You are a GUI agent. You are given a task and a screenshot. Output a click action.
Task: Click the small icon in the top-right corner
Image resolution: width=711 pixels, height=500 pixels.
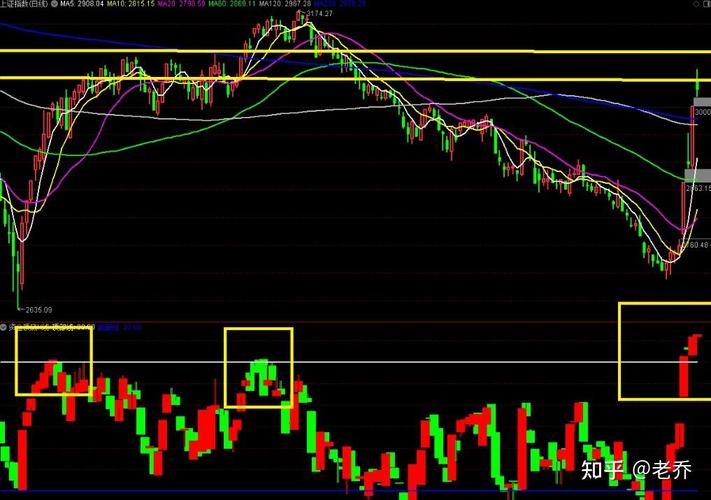(x=704, y=5)
